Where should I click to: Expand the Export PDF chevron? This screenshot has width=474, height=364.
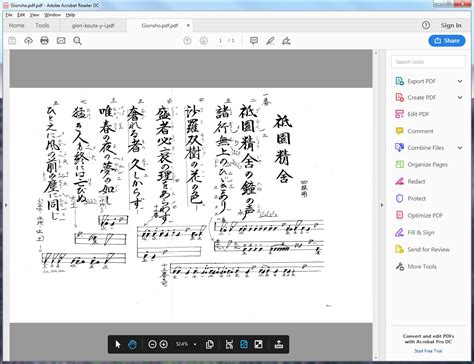coord(460,81)
